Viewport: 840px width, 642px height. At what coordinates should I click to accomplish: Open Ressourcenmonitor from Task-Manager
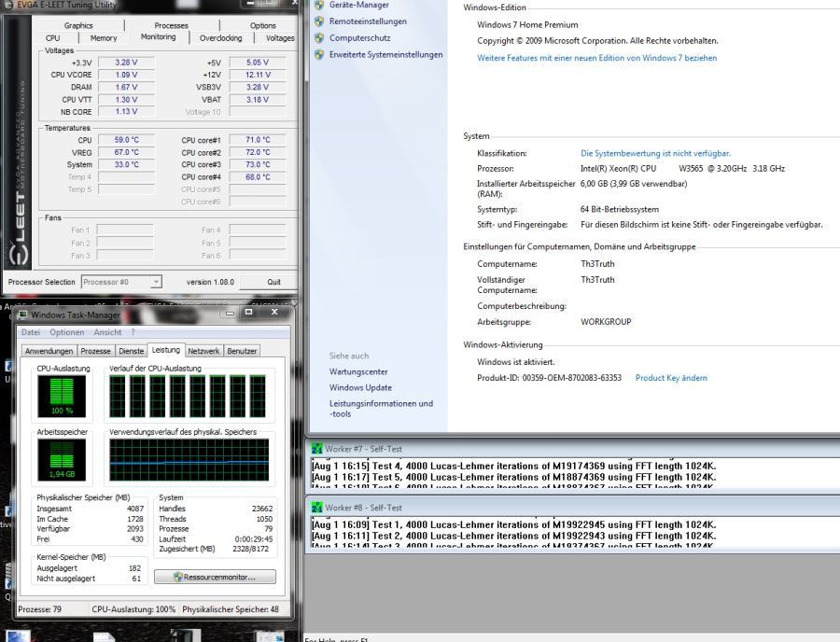pos(215,578)
